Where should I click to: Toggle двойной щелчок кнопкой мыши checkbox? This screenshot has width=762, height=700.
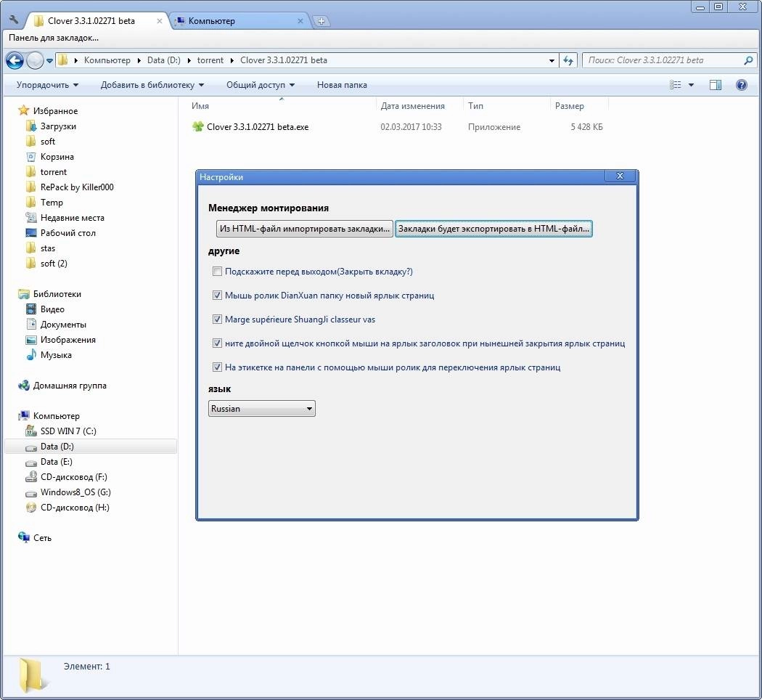[x=217, y=343]
